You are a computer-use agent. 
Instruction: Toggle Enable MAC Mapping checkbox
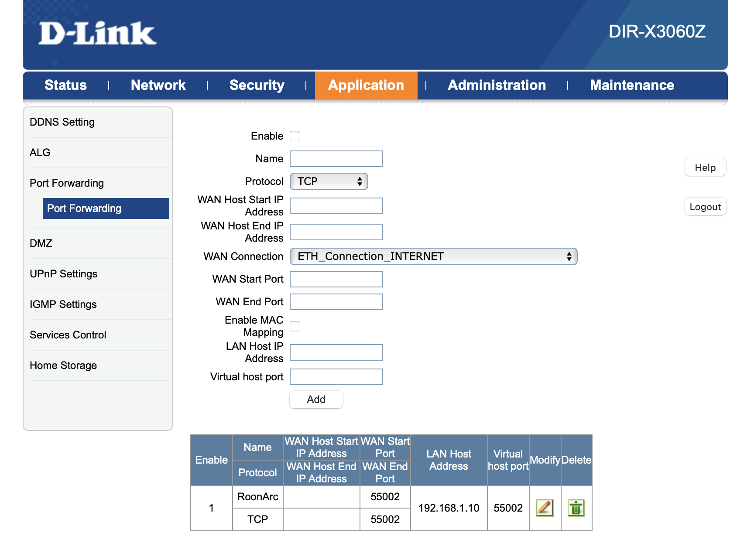click(295, 326)
